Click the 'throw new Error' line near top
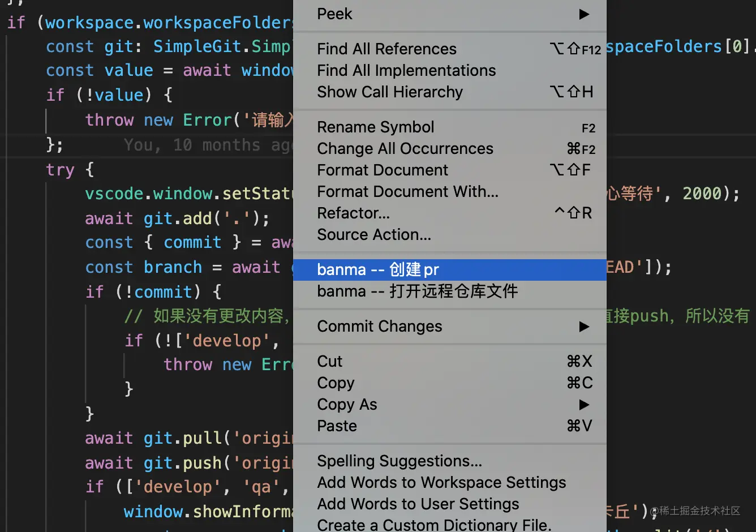756x532 pixels. 189,120
